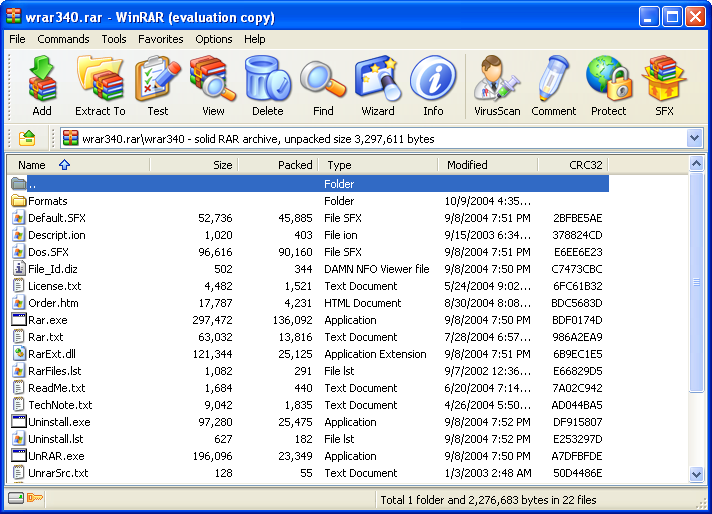Sort files by Size column header

point(195,165)
